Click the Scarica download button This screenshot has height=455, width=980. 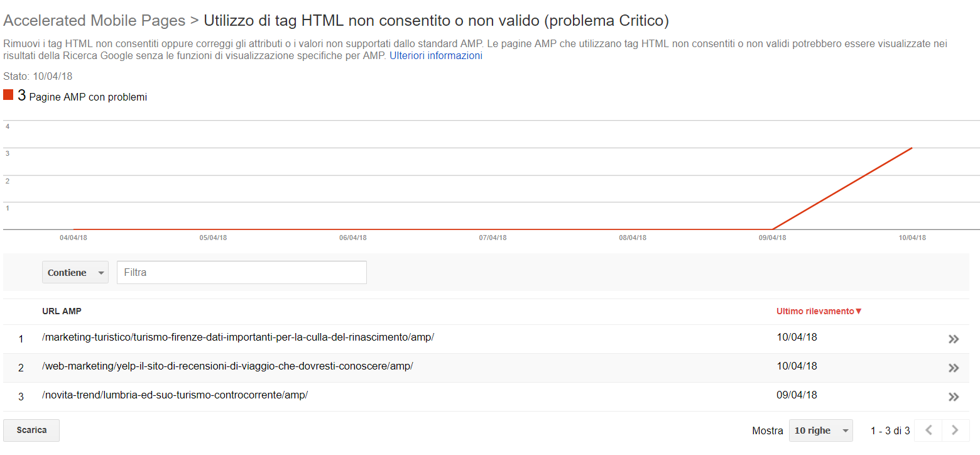(31, 430)
